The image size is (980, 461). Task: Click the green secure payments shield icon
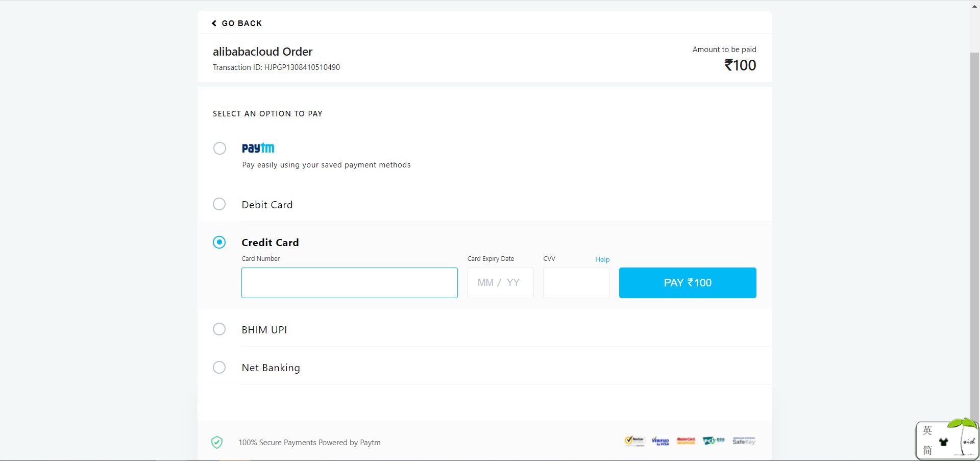[217, 442]
